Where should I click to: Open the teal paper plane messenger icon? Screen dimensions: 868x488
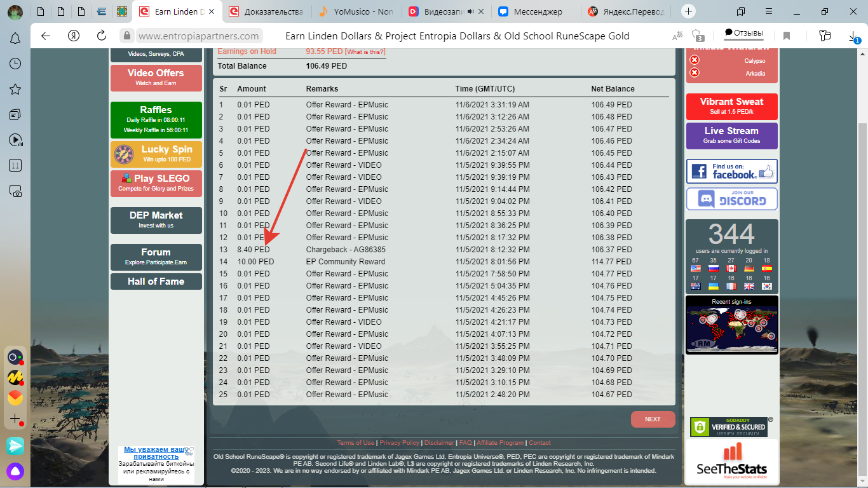(15, 445)
